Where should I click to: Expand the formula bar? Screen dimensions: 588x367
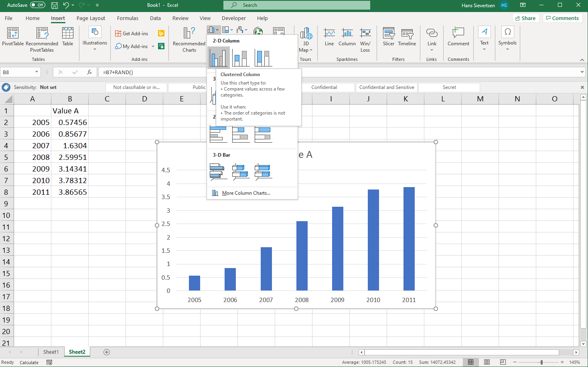click(582, 72)
